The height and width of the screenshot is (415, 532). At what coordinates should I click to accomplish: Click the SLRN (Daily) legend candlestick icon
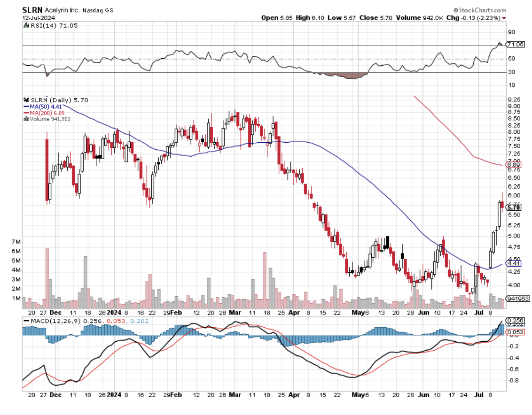click(x=26, y=100)
